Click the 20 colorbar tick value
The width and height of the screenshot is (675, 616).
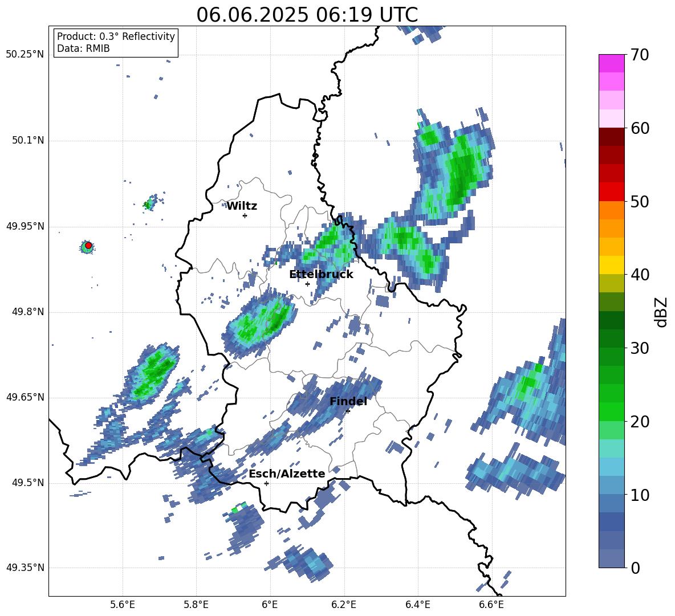click(x=640, y=421)
